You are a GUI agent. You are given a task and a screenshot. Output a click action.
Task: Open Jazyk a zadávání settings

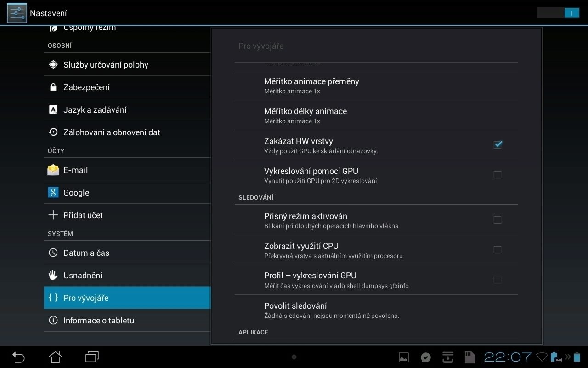pos(127,110)
